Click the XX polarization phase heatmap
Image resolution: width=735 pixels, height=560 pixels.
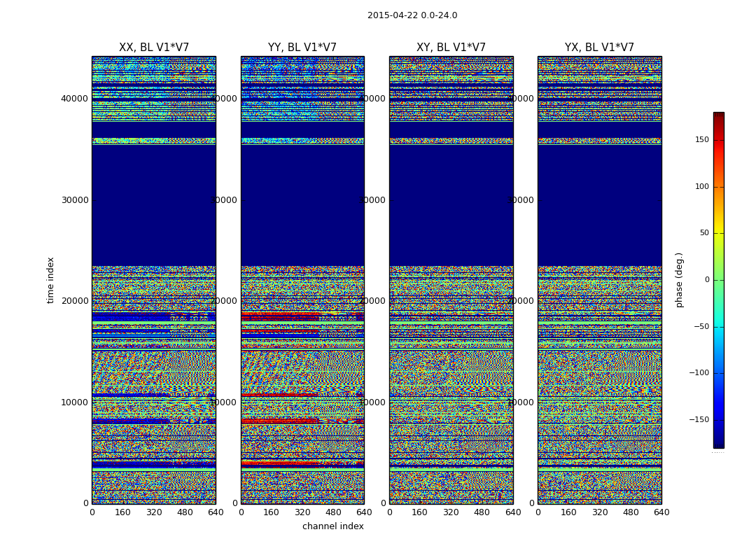154,280
